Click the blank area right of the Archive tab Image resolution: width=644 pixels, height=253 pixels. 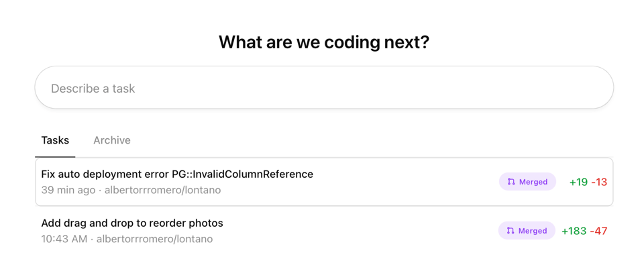[370, 140]
